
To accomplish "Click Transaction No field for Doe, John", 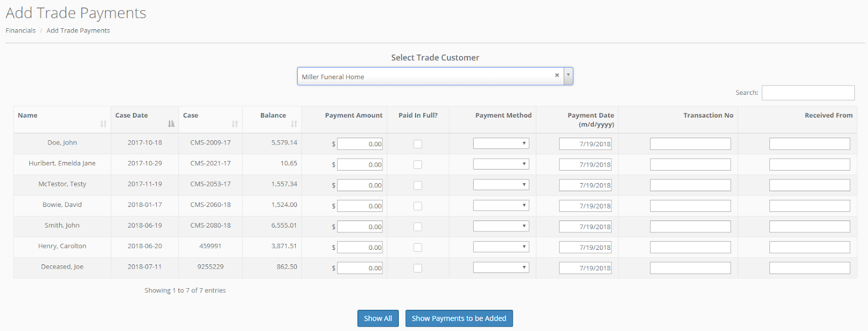I will coord(690,144).
